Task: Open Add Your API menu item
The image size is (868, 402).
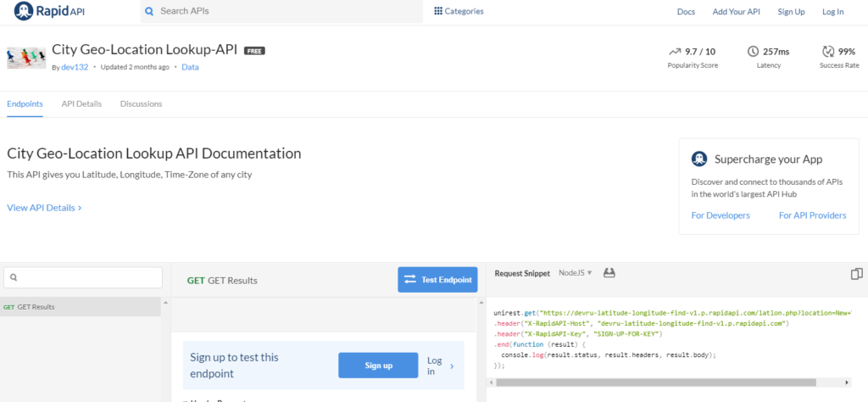Action: 737,12
